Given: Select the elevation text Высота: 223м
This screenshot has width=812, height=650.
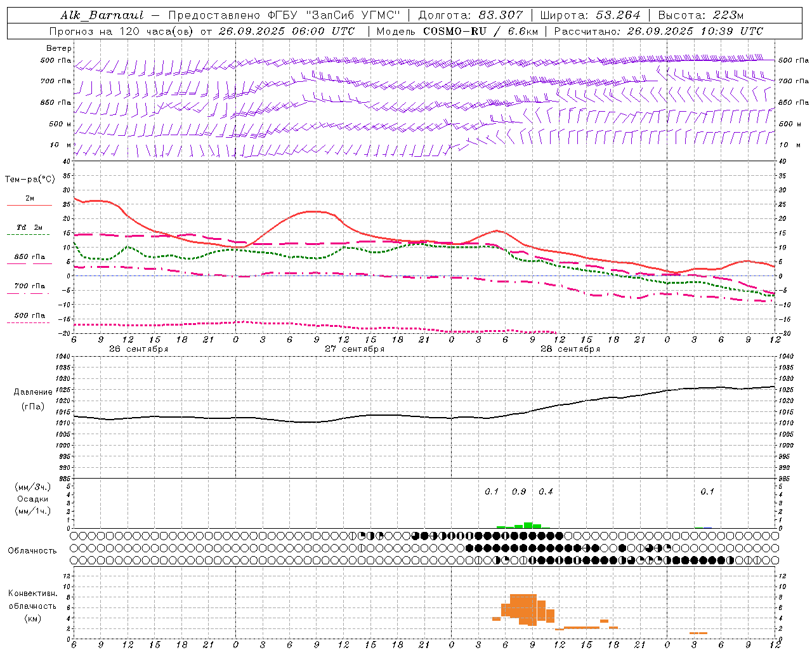Looking at the screenshot, I should pos(701,15).
